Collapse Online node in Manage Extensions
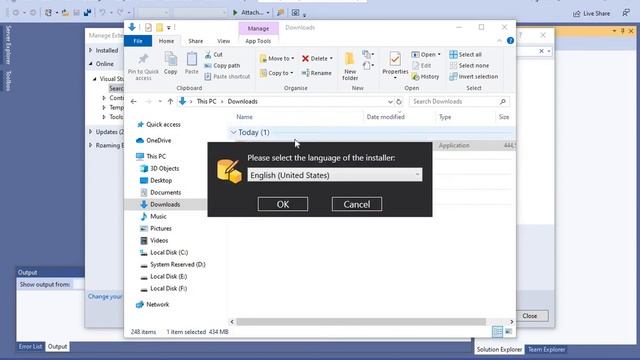This screenshot has width=640, height=360. (91, 64)
